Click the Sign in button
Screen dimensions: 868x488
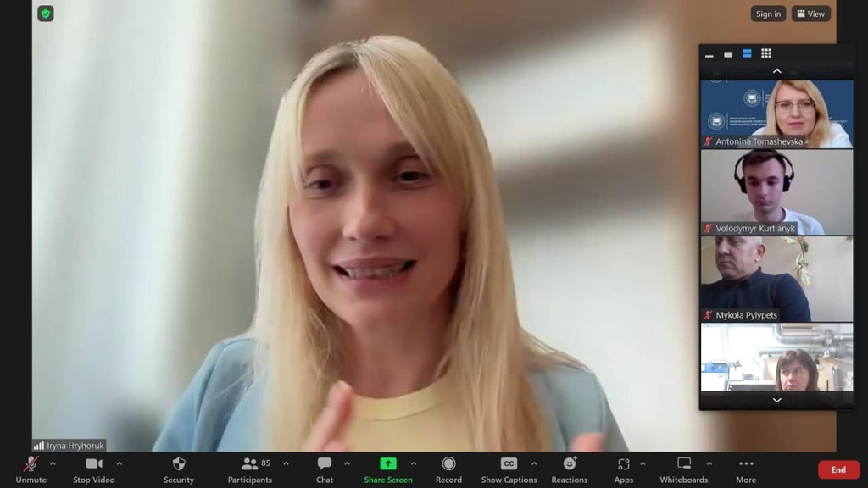pyautogui.click(x=768, y=14)
